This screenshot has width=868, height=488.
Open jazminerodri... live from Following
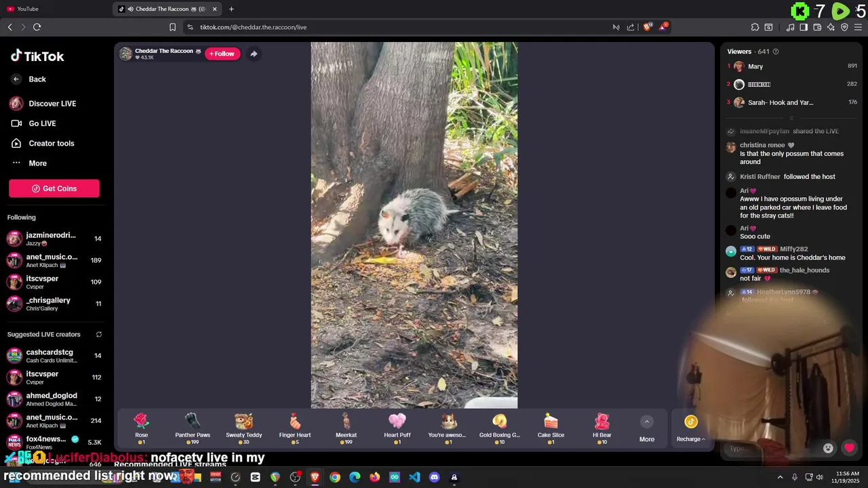pyautogui.click(x=54, y=239)
